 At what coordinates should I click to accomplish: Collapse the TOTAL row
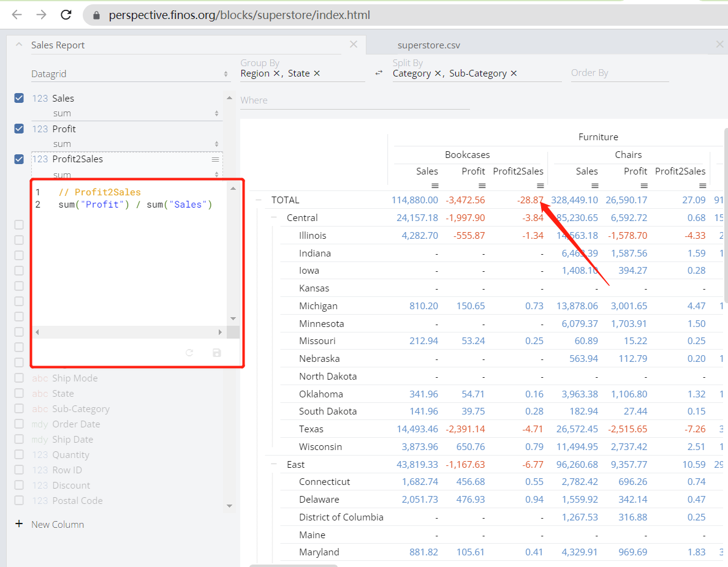[259, 200]
